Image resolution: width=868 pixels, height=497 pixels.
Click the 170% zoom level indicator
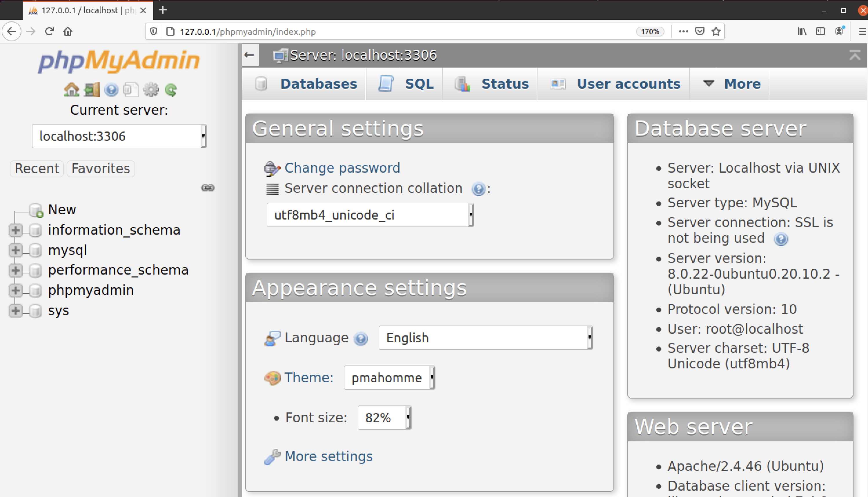650,32
